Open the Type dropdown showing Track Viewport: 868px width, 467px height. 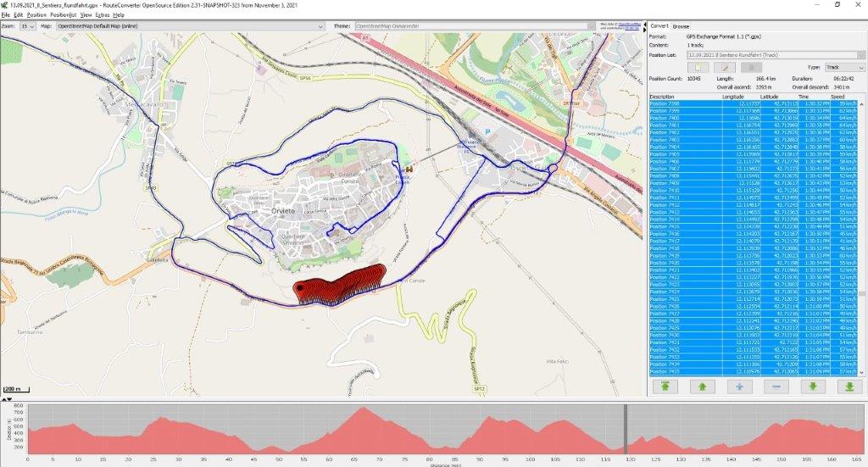pyautogui.click(x=844, y=67)
